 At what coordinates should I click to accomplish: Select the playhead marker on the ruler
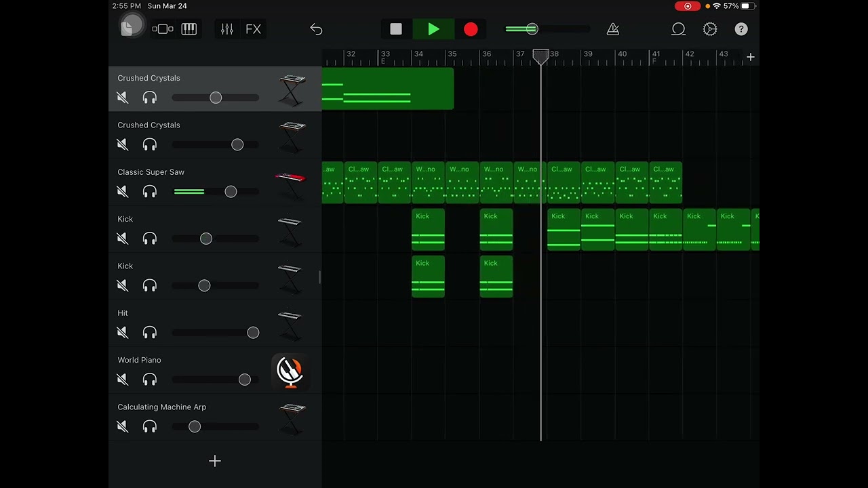[x=540, y=57]
